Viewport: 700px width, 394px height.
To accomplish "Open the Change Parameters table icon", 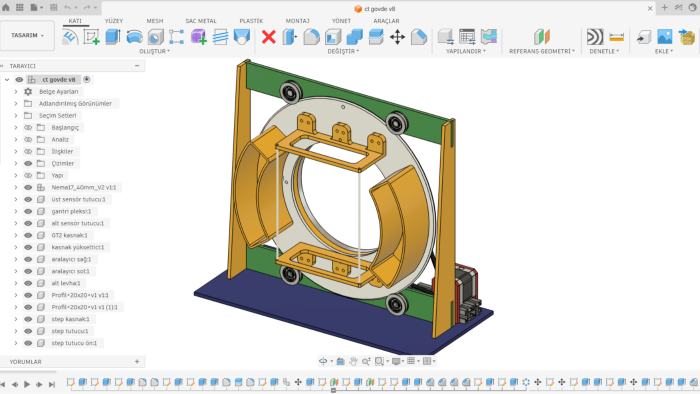I will 467,37.
